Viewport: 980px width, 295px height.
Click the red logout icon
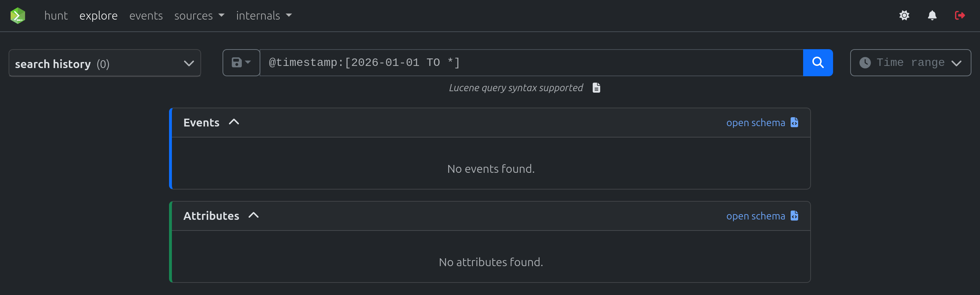[x=959, y=16]
